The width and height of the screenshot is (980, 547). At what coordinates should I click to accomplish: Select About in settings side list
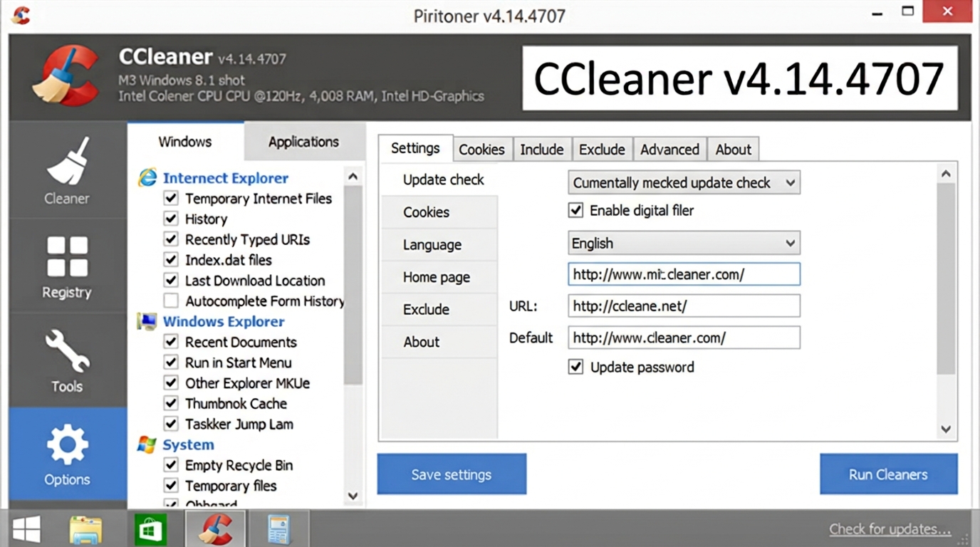coord(439,342)
